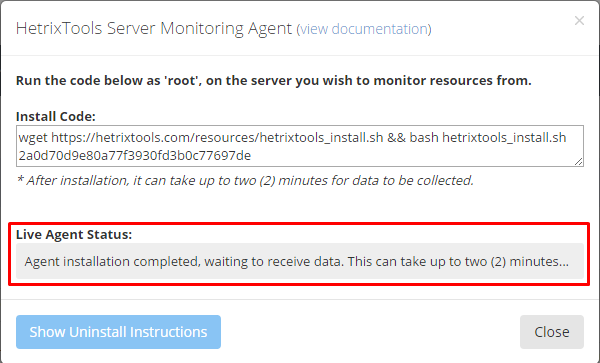The width and height of the screenshot is (600, 363).
Task: Click the italic after-installation note
Action: tap(245, 180)
